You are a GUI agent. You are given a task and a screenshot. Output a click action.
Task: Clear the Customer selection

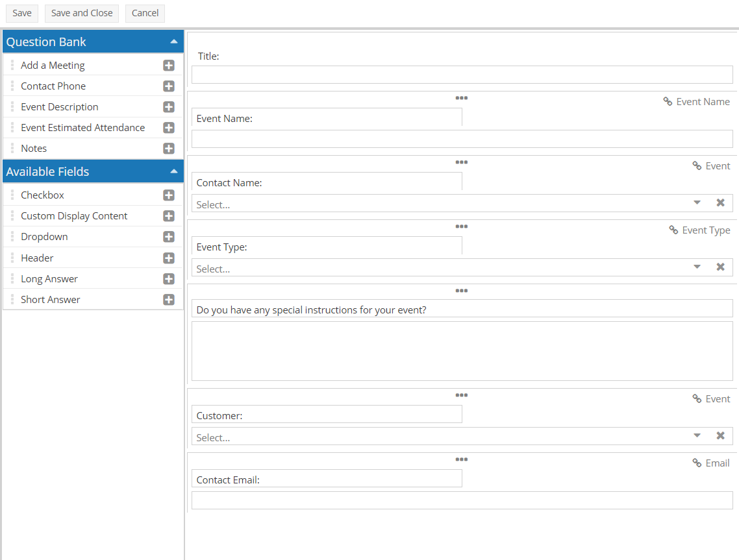[x=720, y=435]
